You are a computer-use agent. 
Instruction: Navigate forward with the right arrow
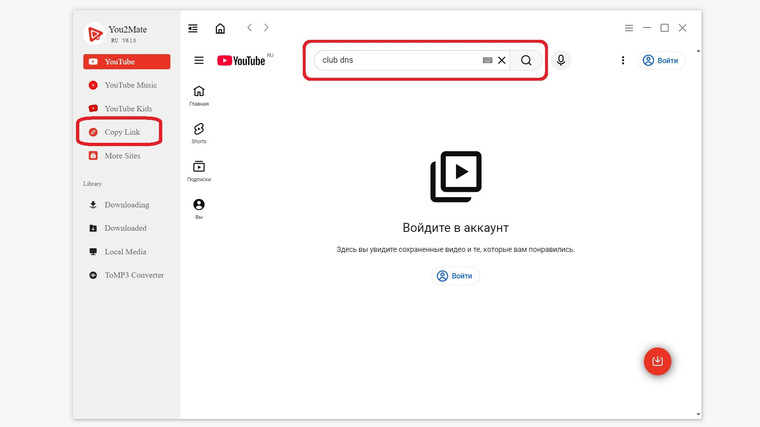266,28
